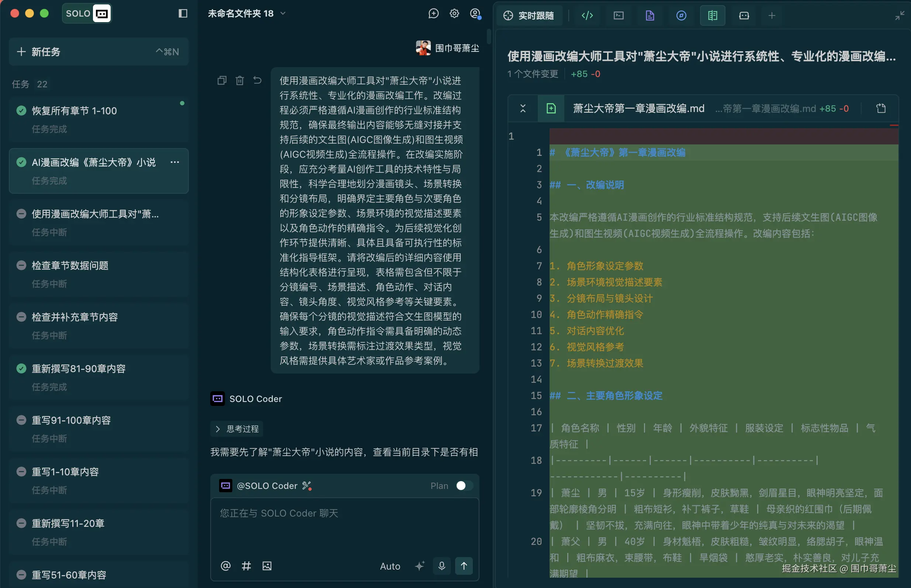Screen dimensions: 911x588
Task: Click the @ mention icon in chat input
Action: coord(225,566)
